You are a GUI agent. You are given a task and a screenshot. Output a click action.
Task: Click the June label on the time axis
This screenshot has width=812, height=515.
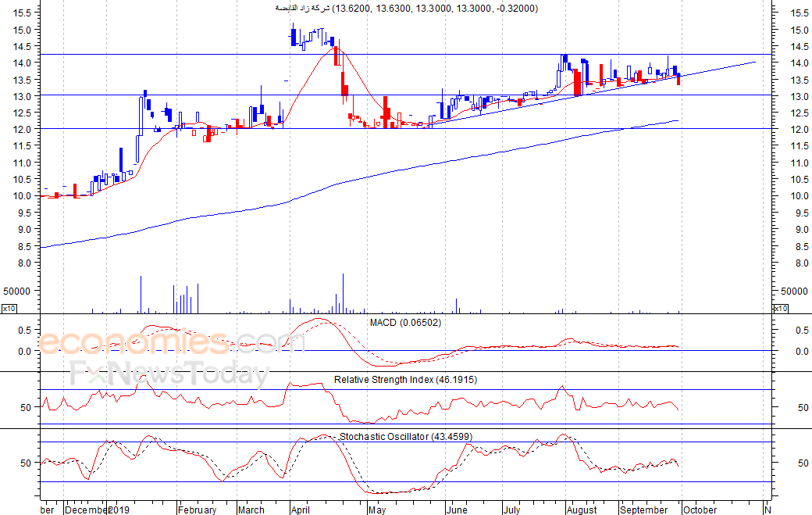[x=458, y=510]
